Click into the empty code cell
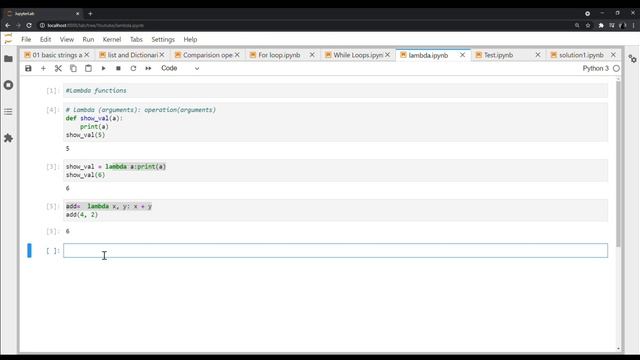The image size is (640, 360). click(x=336, y=251)
